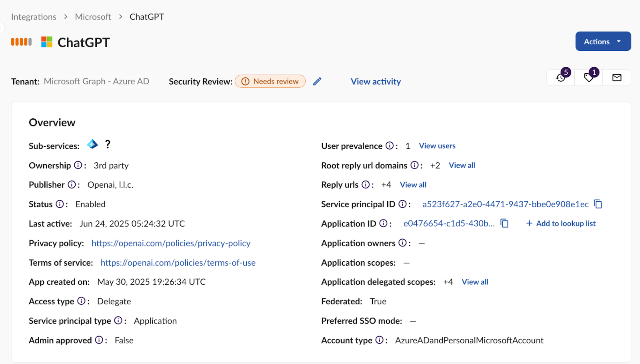Open the tags icon with badge 1
Image resolution: width=640 pixels, height=364 pixels.
(588, 78)
